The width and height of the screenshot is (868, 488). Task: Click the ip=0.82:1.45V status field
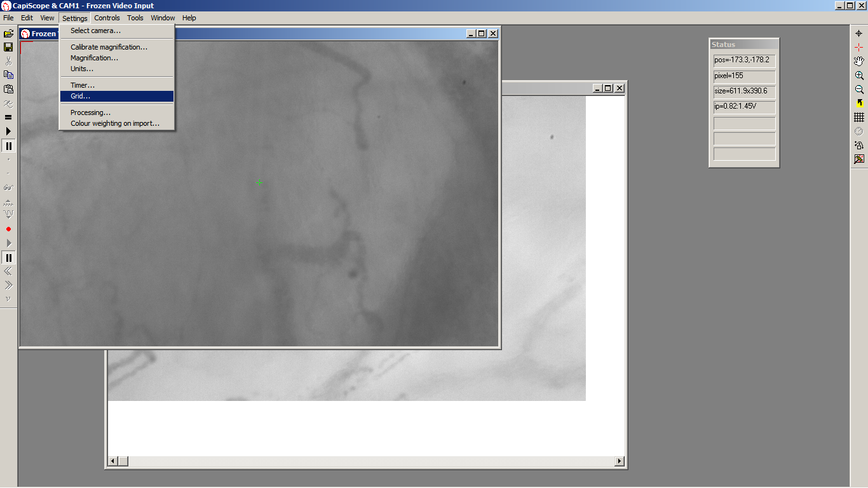[x=744, y=106]
